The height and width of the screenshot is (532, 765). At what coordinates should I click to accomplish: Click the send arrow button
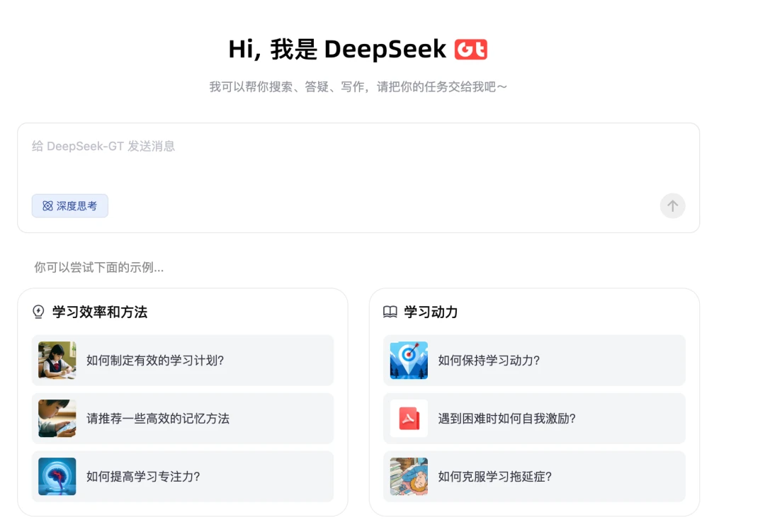pyautogui.click(x=672, y=206)
